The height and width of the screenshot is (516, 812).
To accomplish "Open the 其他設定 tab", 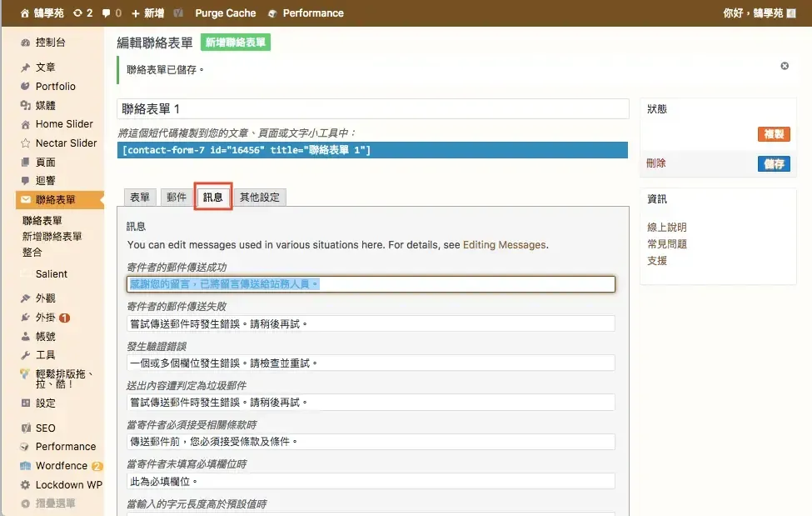I will click(x=260, y=197).
